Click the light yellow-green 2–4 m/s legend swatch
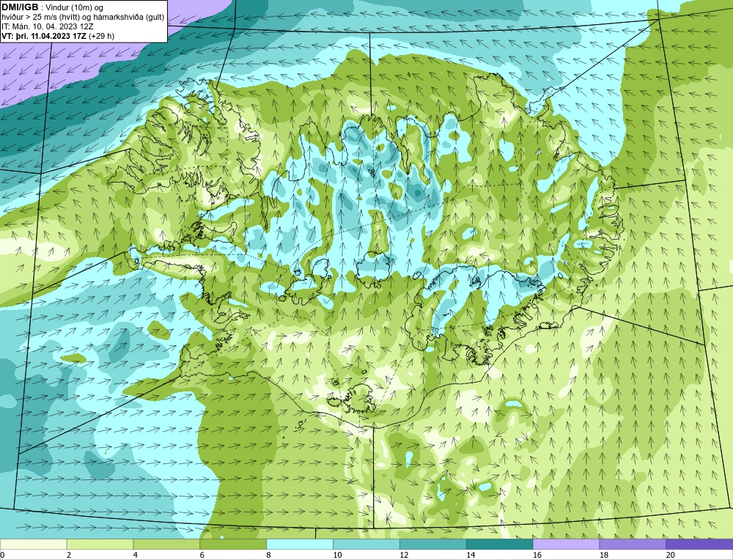 pos(100,544)
